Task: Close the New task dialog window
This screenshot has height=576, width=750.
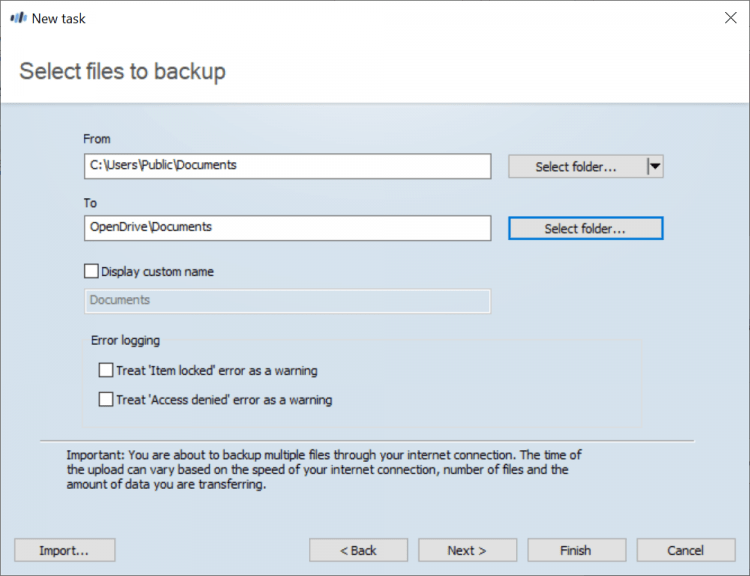Action: [x=729, y=18]
